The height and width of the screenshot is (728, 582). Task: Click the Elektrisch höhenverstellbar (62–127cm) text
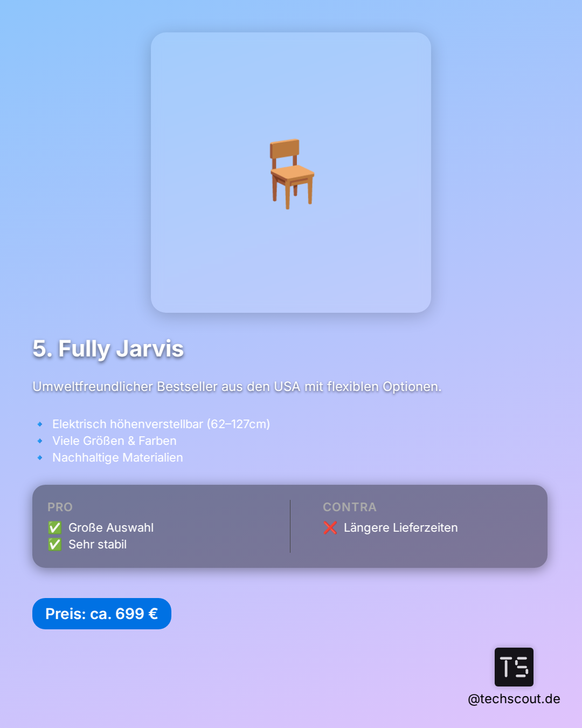click(x=161, y=424)
